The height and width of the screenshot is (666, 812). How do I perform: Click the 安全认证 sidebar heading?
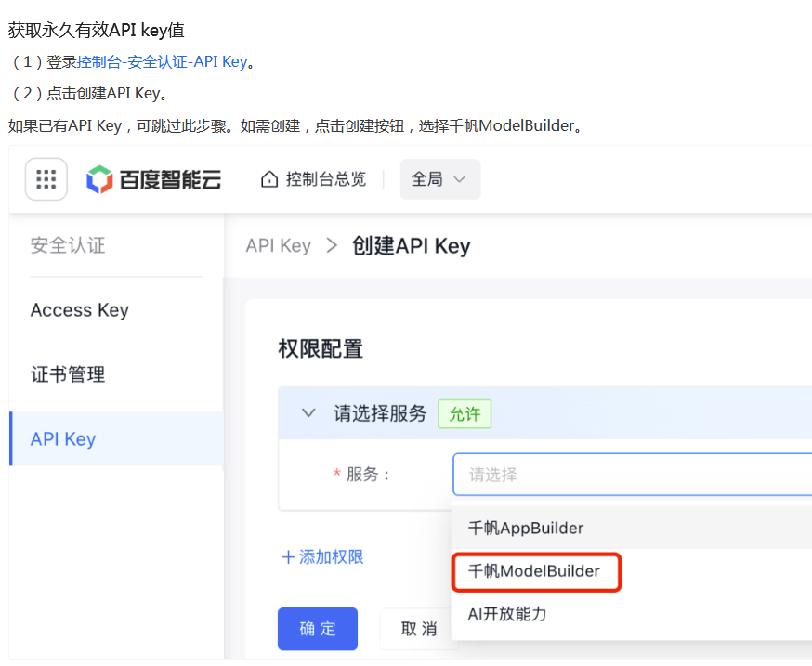68,245
